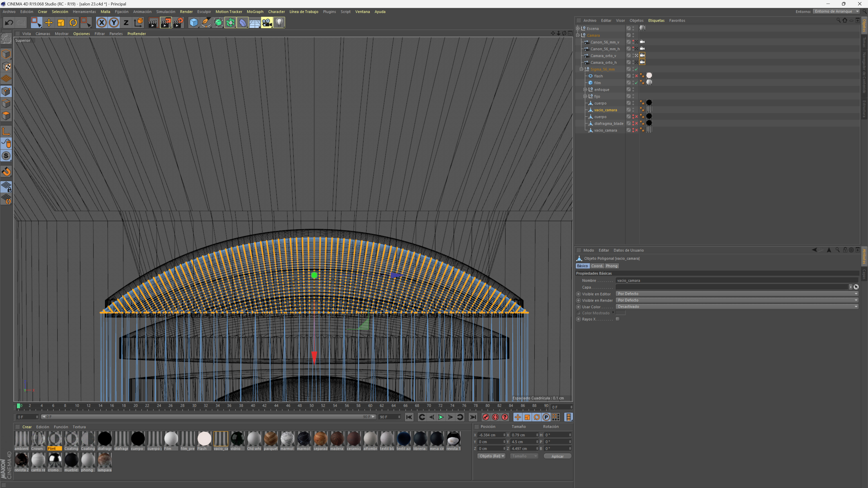The width and height of the screenshot is (868, 488).
Task: Select the Rotate tool icon
Action: (73, 23)
